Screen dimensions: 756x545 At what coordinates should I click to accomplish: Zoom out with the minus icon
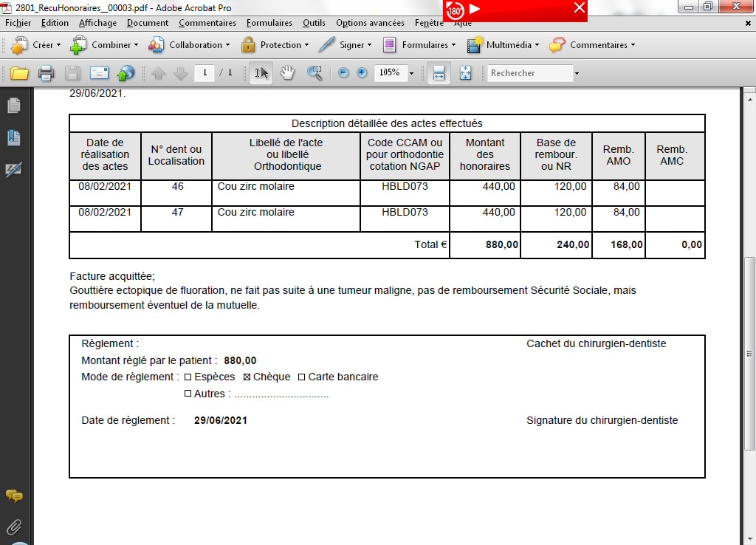[x=343, y=73]
